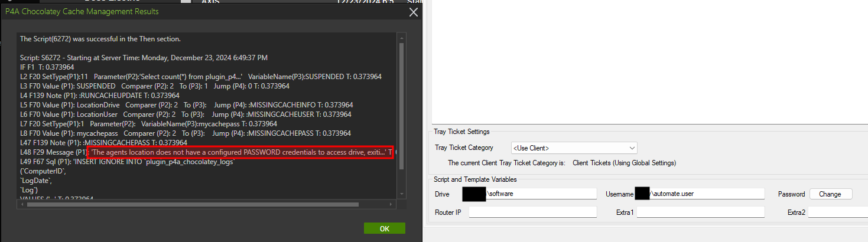Click the 'Script: S6272 - Starting at Server Time' line
Viewport: 868px width, 242px height.
(x=144, y=58)
